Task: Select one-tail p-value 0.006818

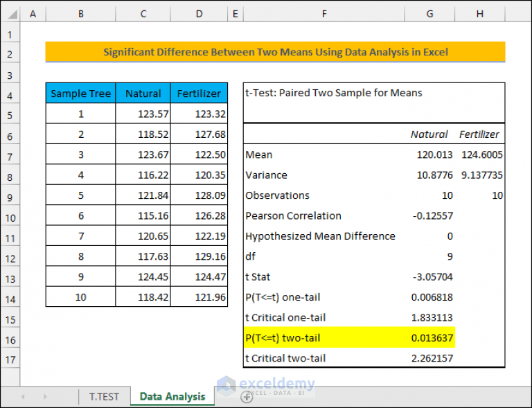Action: pyautogui.click(x=429, y=296)
